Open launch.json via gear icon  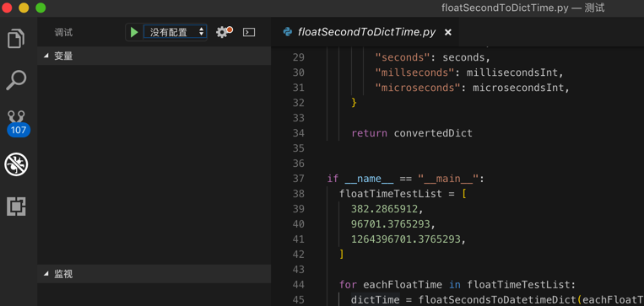224,32
